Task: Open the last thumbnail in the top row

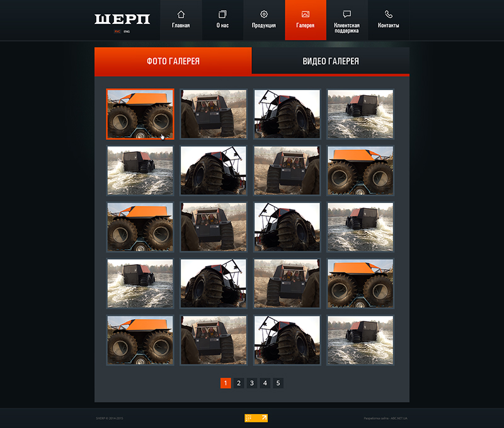Action: [360, 113]
